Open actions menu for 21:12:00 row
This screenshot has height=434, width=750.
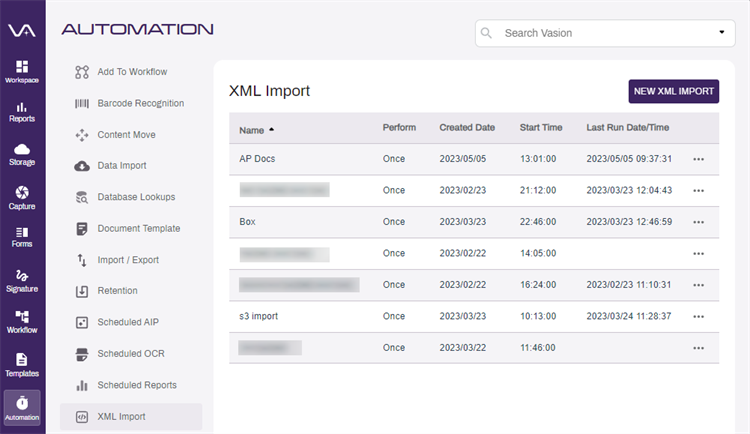698,191
